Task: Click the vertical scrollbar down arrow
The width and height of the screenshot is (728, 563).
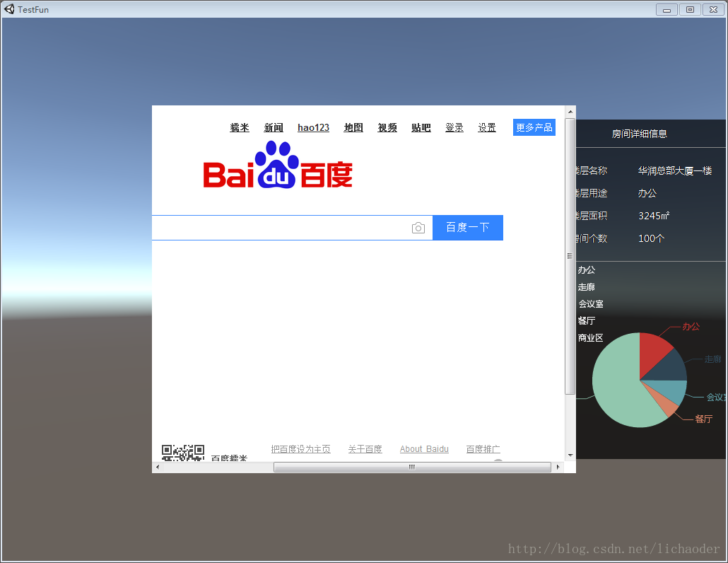Action: coord(570,455)
